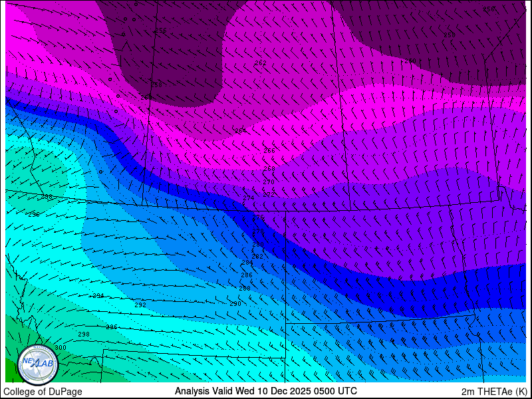Screen dimensions: 532x399
Task: Select the Analysis Valid Wed 10 Dec 2025 0500 UTC label
Action: [x=265, y=391]
